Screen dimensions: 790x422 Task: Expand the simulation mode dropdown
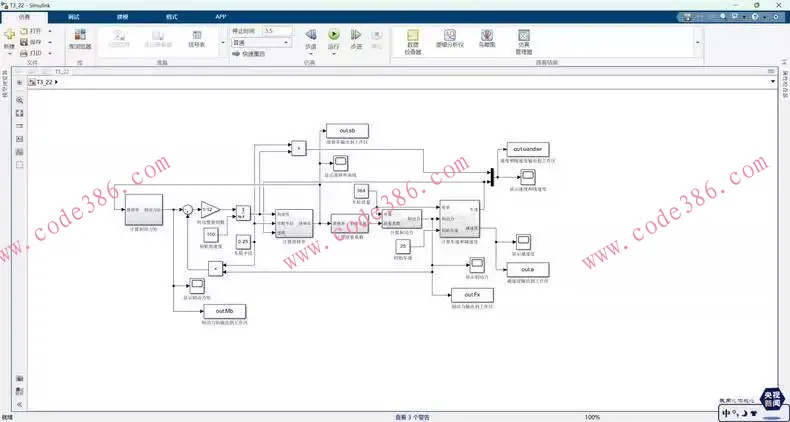click(286, 43)
